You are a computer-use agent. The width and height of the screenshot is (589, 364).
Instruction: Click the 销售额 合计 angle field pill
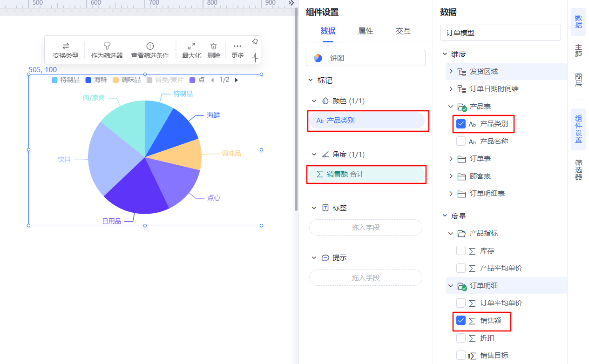[367, 174]
